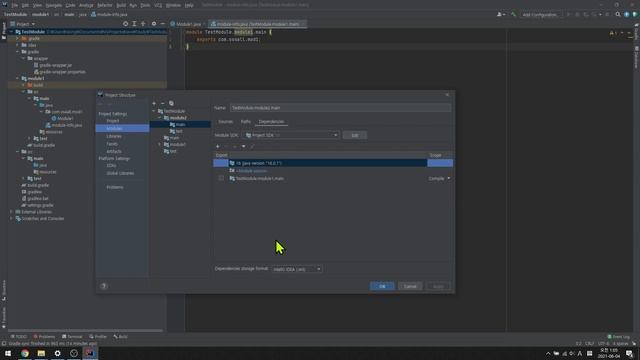
Task: Open the user account icon in toolbar
Action: point(500,14)
